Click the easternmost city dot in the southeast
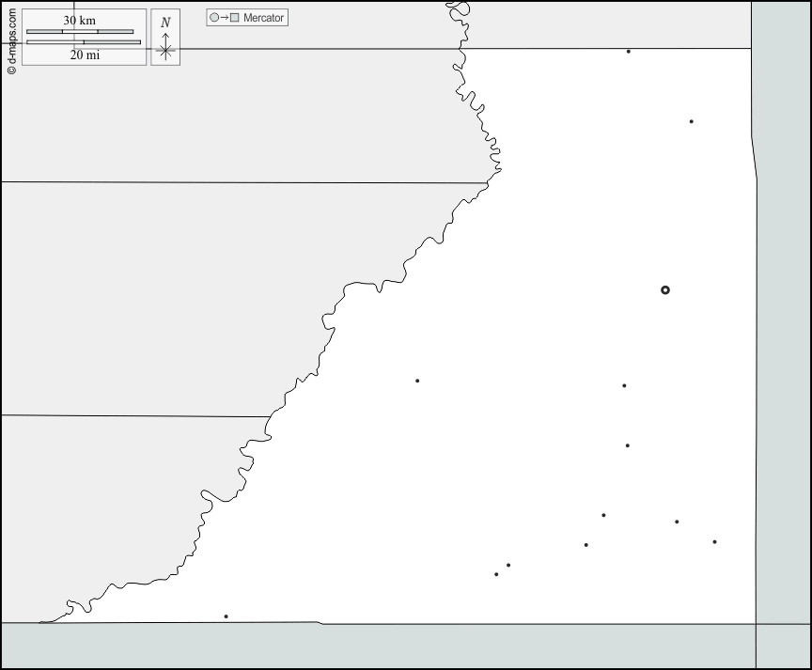 pyautogui.click(x=714, y=542)
